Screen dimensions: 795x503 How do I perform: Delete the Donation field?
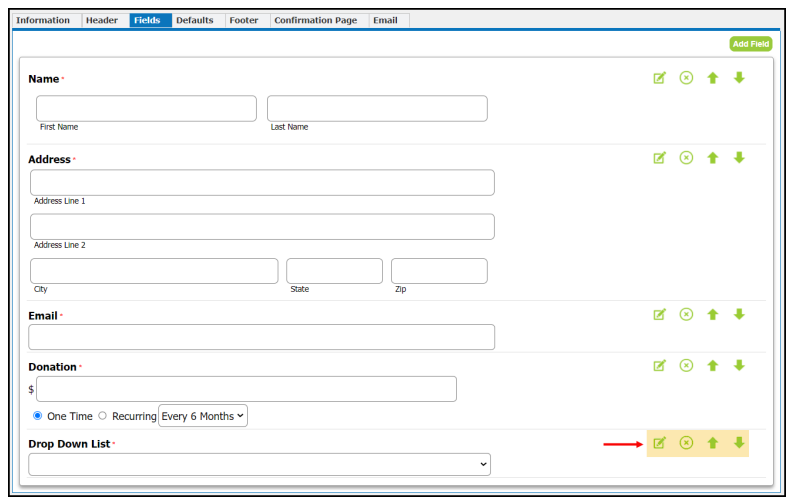point(686,365)
